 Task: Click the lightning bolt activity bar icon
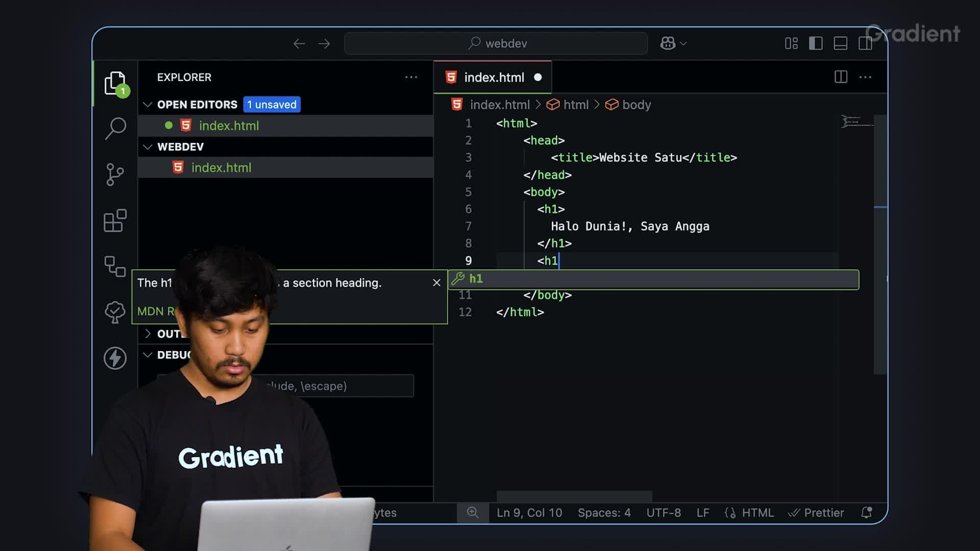115,358
